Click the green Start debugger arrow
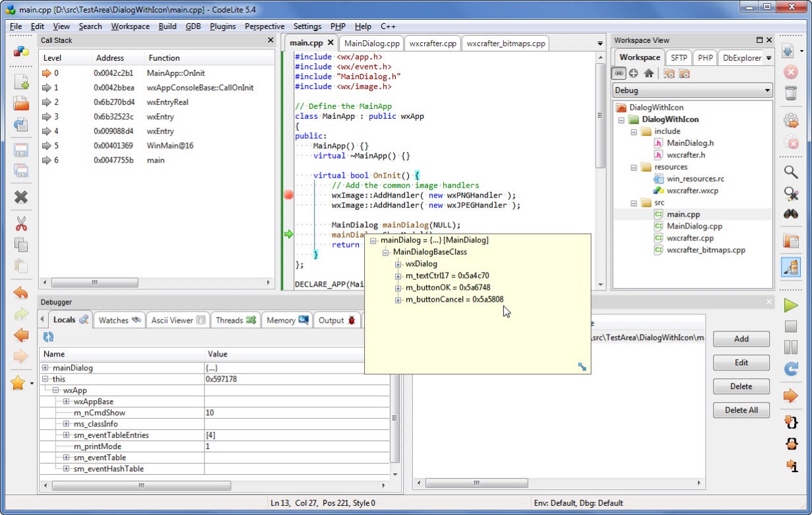The width and height of the screenshot is (812, 515). pos(790,305)
